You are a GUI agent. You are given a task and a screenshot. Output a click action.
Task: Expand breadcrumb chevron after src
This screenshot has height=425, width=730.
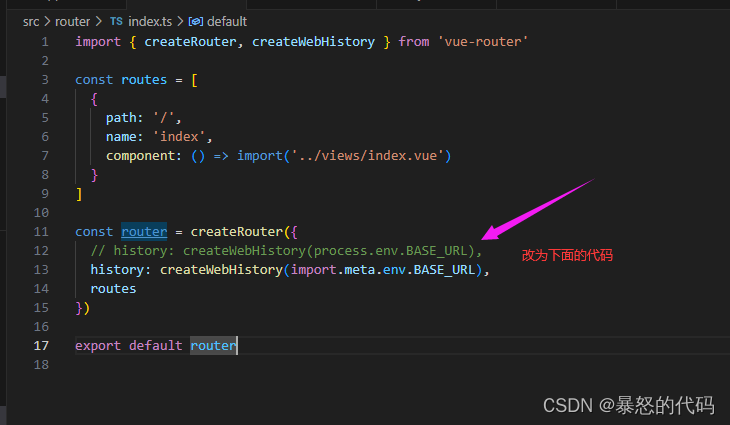(x=47, y=21)
